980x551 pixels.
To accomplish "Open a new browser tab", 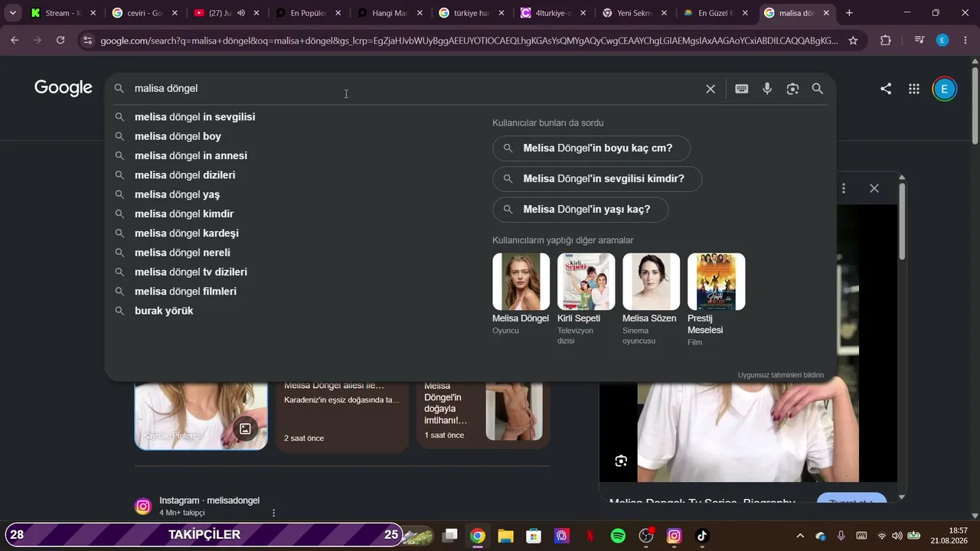I will tap(849, 13).
